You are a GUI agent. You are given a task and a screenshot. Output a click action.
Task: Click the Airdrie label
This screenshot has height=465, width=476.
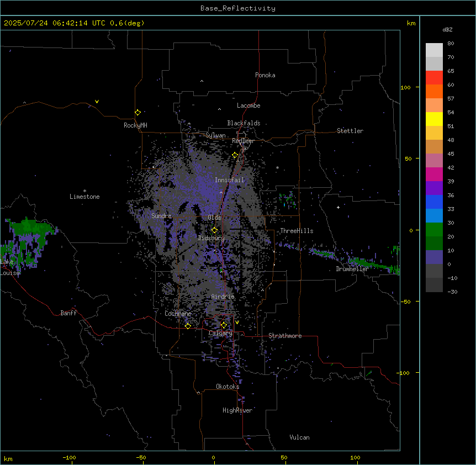[x=223, y=297]
